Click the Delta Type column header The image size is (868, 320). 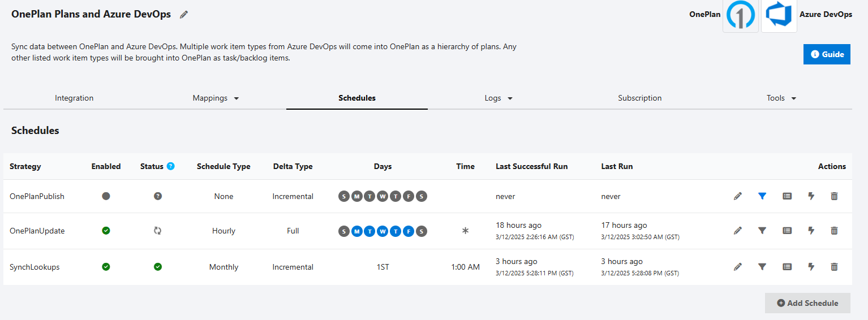[x=293, y=166]
